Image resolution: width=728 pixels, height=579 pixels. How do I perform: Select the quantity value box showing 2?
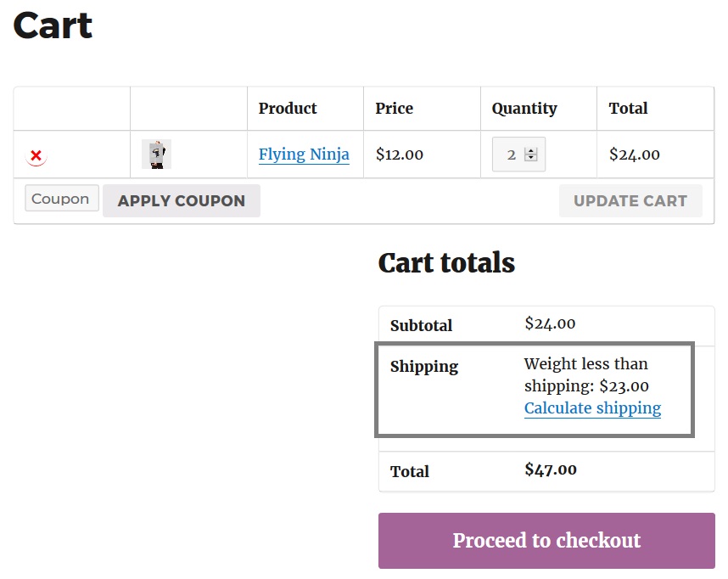click(x=512, y=155)
